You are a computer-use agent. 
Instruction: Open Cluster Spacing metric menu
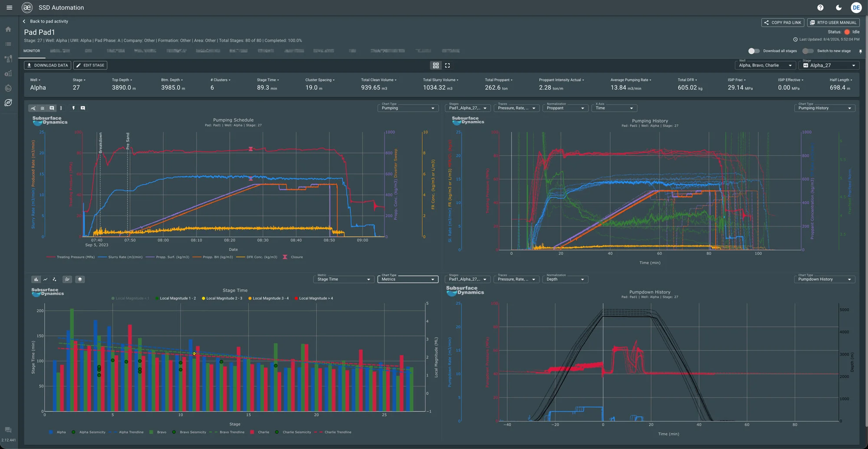tap(320, 80)
